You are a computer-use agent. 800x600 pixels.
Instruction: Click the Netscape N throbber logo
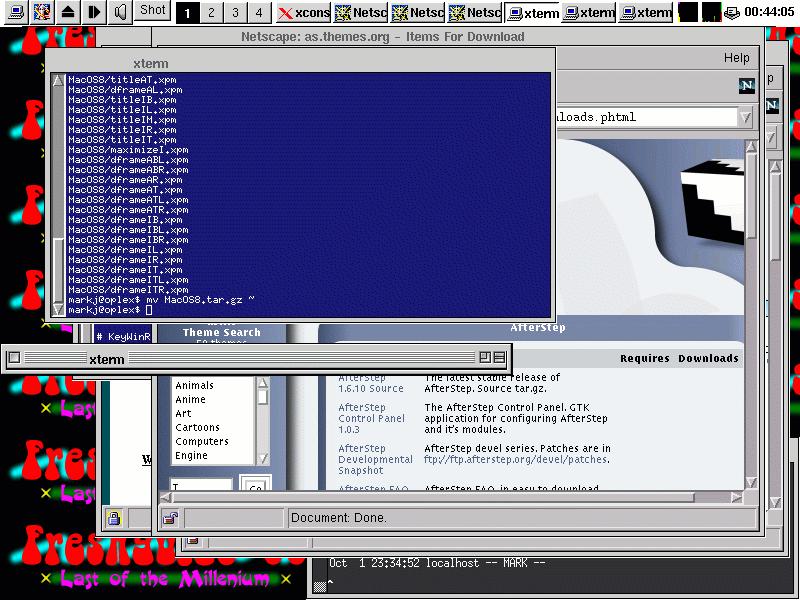point(746,85)
